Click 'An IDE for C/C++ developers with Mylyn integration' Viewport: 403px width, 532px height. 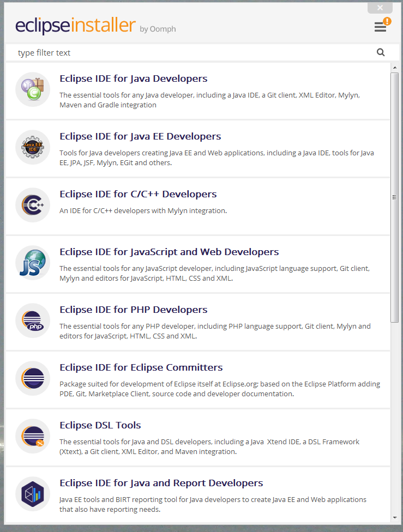point(143,211)
